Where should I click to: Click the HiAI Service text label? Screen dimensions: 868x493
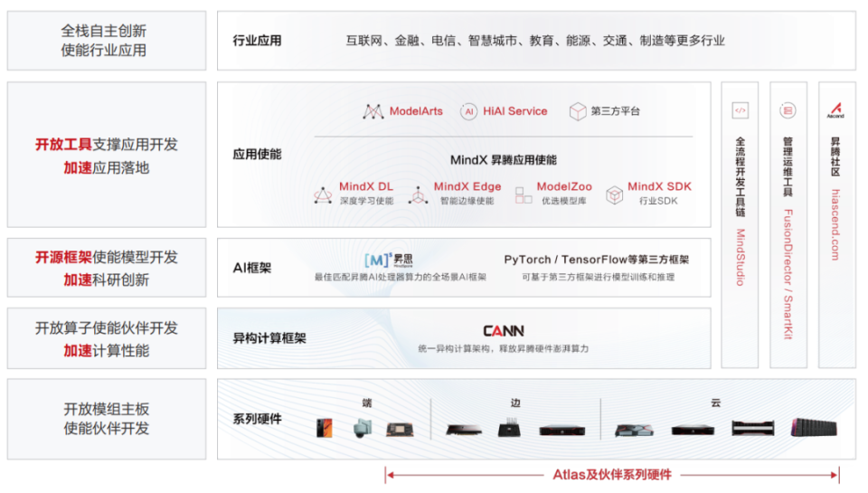(x=514, y=111)
